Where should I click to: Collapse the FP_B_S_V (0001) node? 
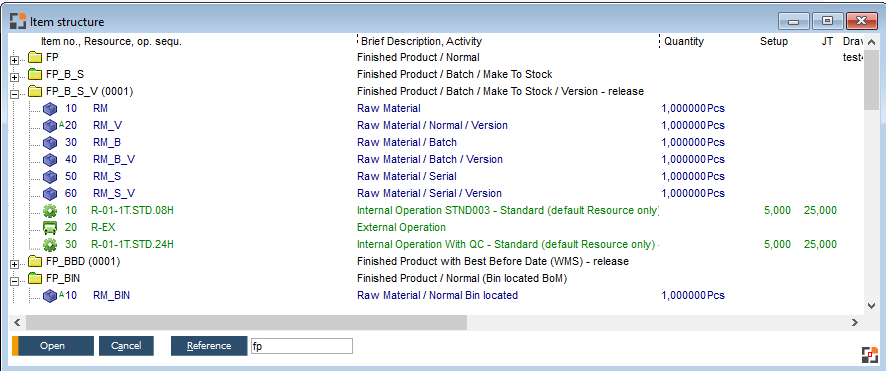(15, 93)
